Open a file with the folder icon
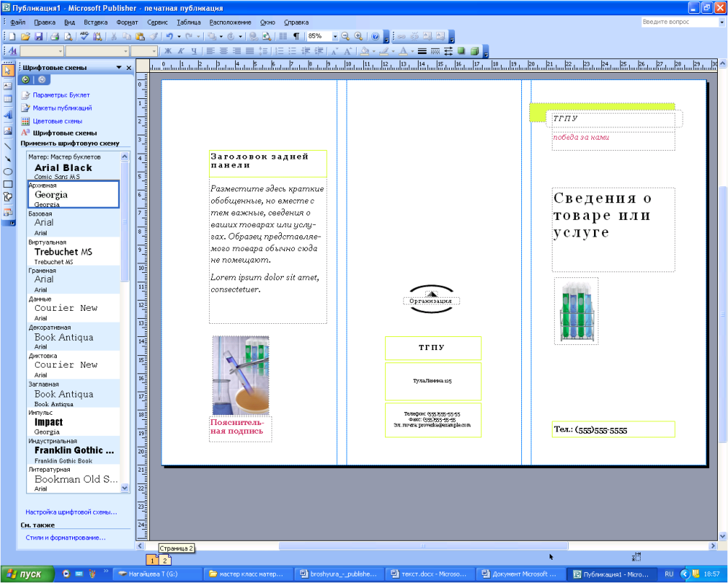Image resolution: width=728 pixels, height=583 pixels. click(x=25, y=36)
